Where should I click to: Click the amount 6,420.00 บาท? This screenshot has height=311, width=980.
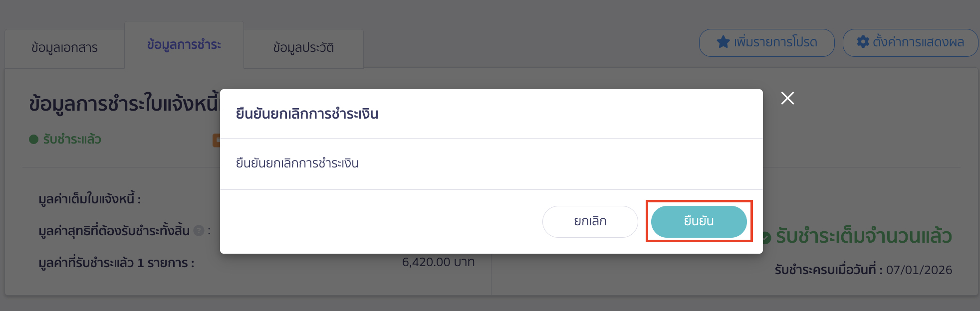pos(439,262)
